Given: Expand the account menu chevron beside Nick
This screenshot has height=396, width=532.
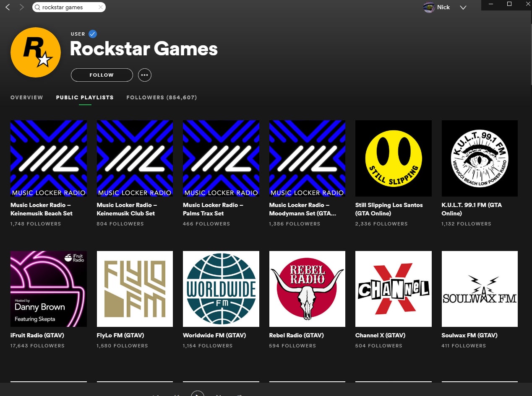Looking at the screenshot, I should click(463, 8).
